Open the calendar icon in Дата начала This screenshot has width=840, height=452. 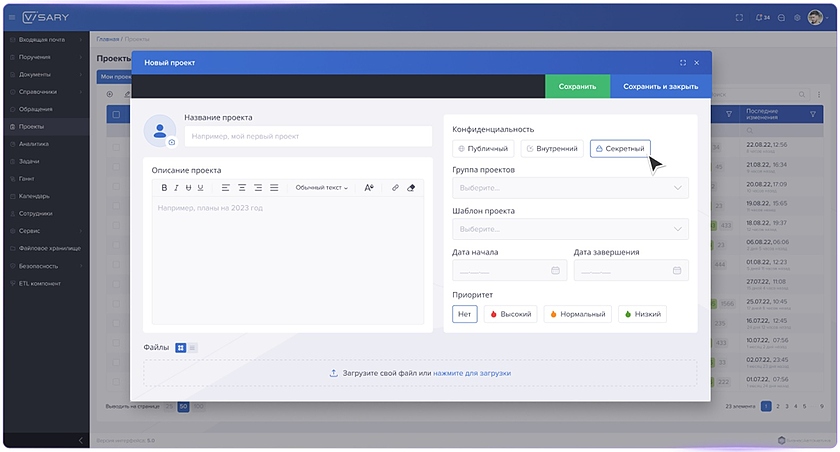pyautogui.click(x=555, y=270)
